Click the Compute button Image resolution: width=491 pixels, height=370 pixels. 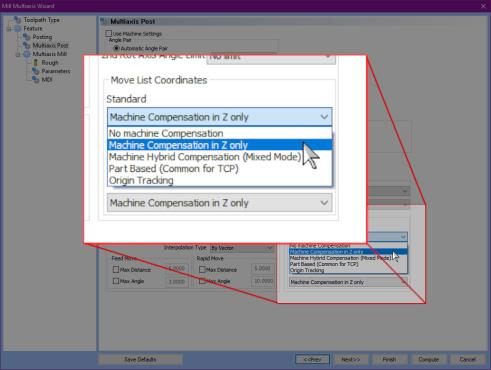tap(429, 359)
